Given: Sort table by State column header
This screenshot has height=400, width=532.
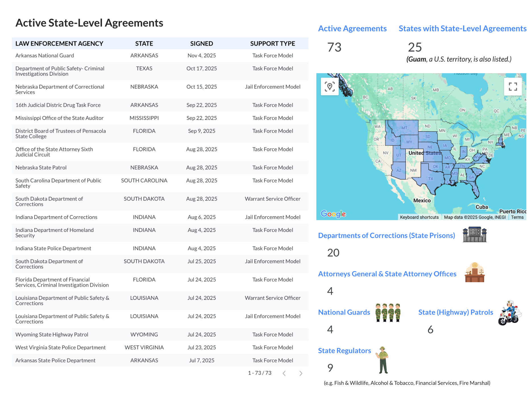Looking at the screenshot, I should pos(144,44).
